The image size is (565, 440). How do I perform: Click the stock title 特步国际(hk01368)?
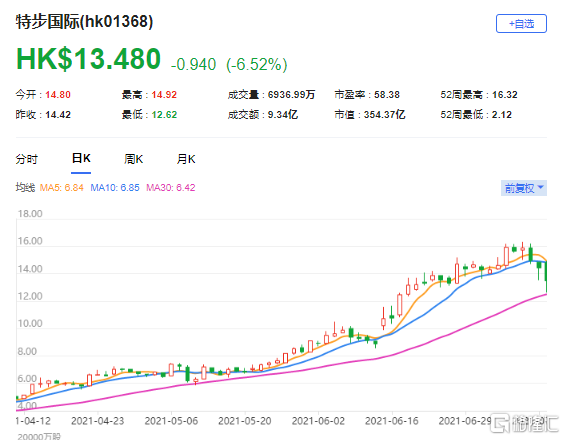click(x=84, y=22)
